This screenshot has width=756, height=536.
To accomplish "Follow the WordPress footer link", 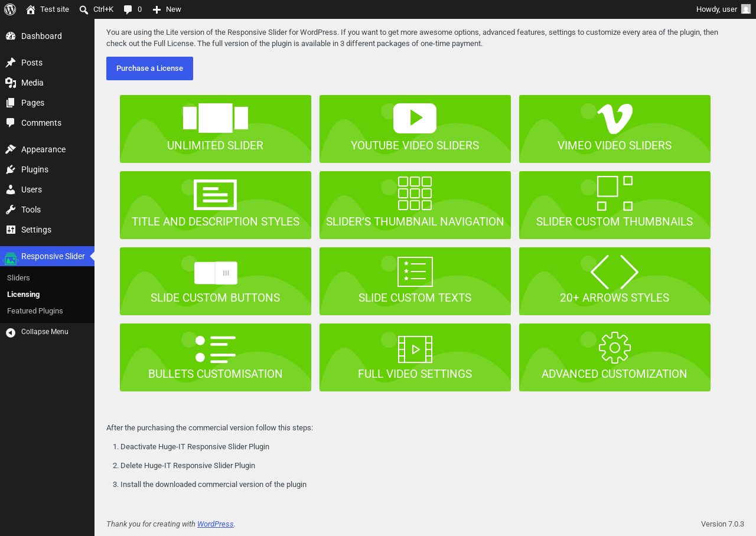I will (x=216, y=524).
